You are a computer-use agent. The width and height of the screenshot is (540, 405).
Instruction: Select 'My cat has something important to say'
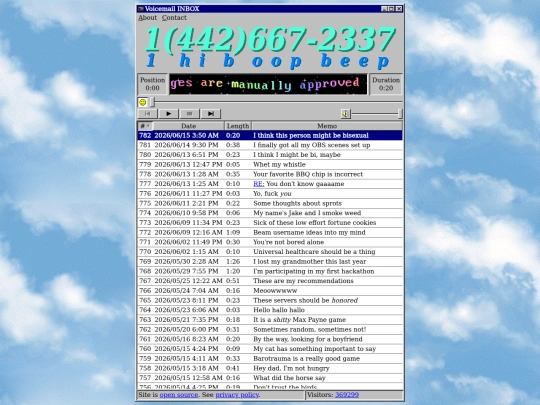coord(270,349)
